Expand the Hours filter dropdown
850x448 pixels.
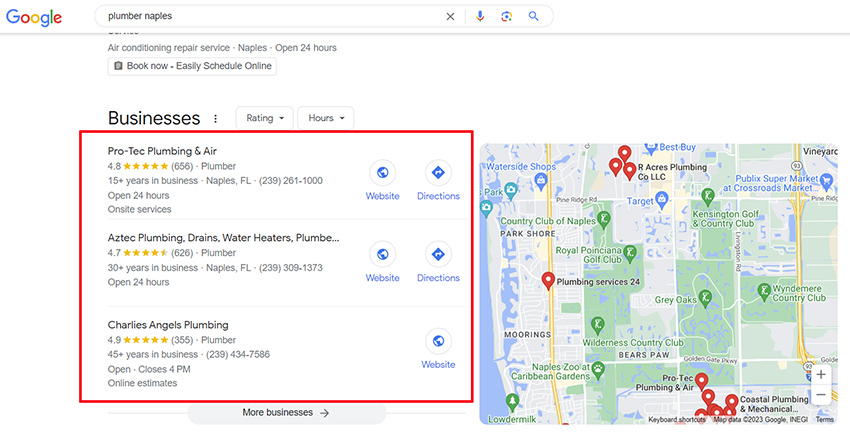coord(326,118)
